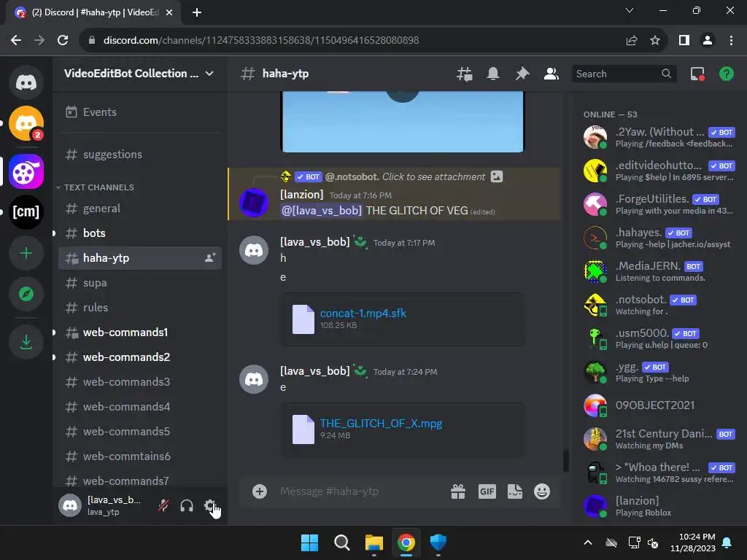
Task: Open 09OBJECT2021 in member list
Action: 659,405
